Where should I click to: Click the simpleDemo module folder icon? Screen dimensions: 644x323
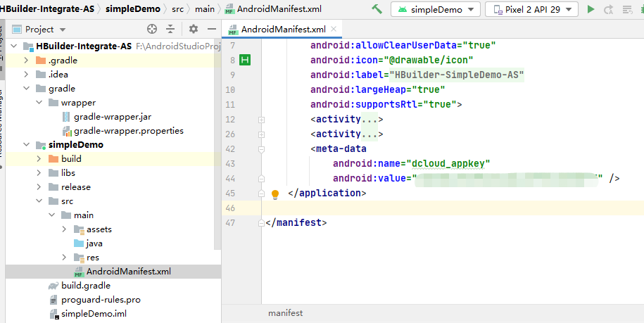(x=41, y=145)
